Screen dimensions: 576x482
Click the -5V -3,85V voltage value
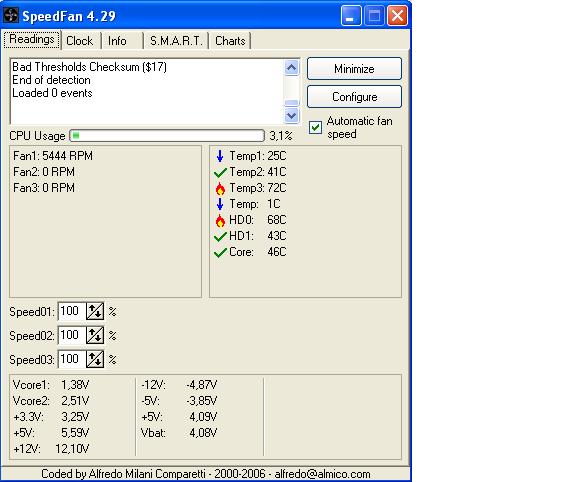point(202,401)
